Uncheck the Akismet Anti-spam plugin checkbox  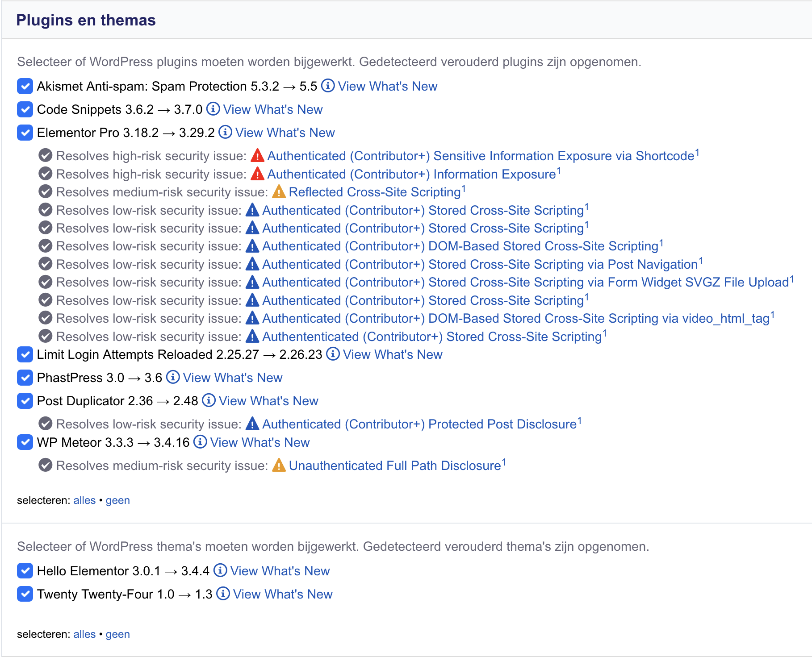point(25,86)
